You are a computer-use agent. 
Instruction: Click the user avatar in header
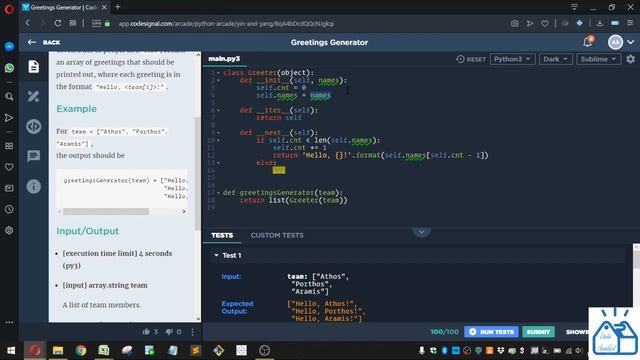[615, 42]
